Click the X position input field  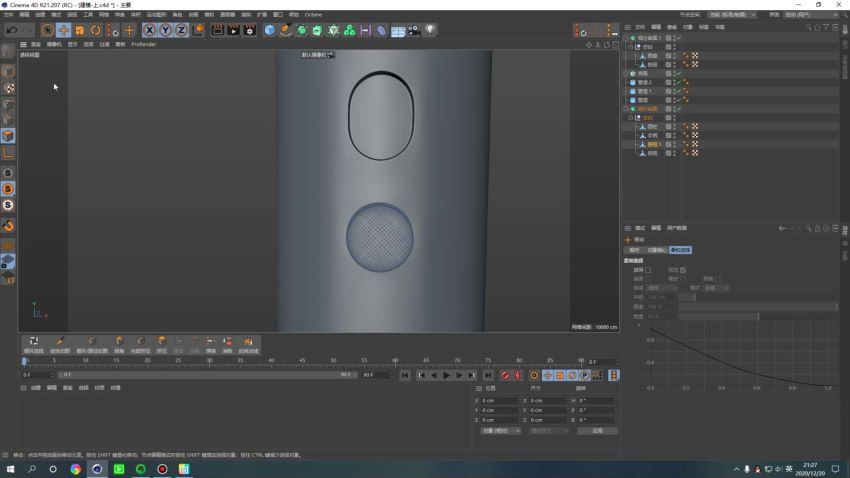pyautogui.click(x=500, y=400)
